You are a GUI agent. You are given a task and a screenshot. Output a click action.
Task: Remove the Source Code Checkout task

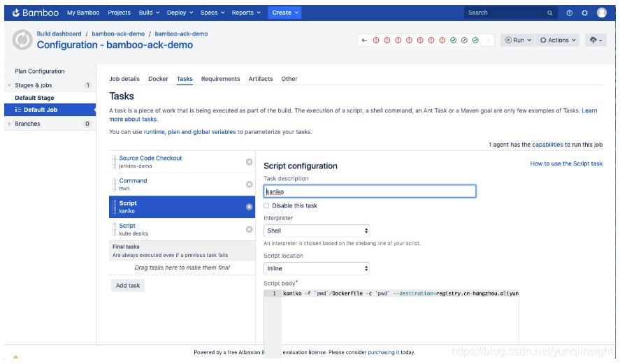click(x=249, y=161)
